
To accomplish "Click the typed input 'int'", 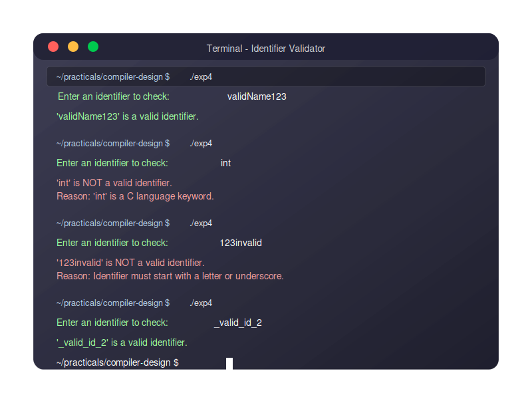I will pos(225,163).
